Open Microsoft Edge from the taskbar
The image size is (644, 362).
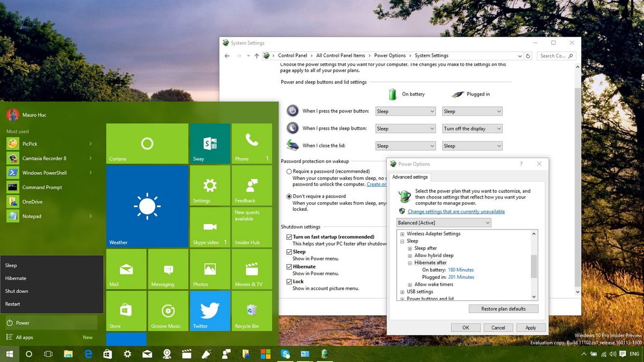pyautogui.click(x=87, y=354)
